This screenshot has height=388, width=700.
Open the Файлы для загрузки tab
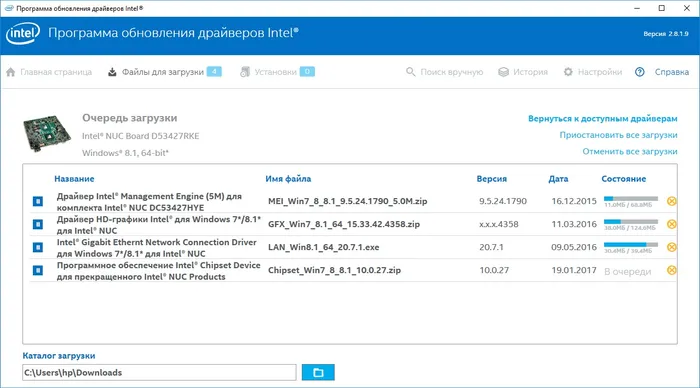[x=164, y=72]
